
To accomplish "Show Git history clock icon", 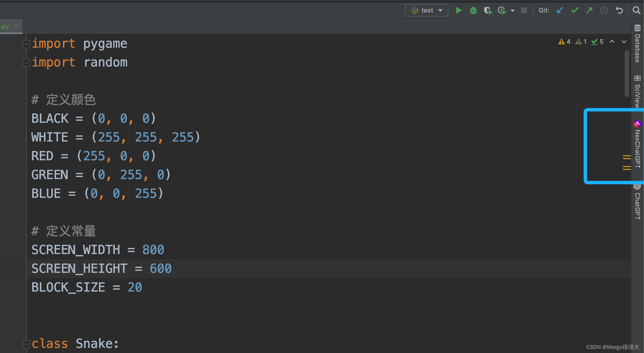I will (x=604, y=11).
